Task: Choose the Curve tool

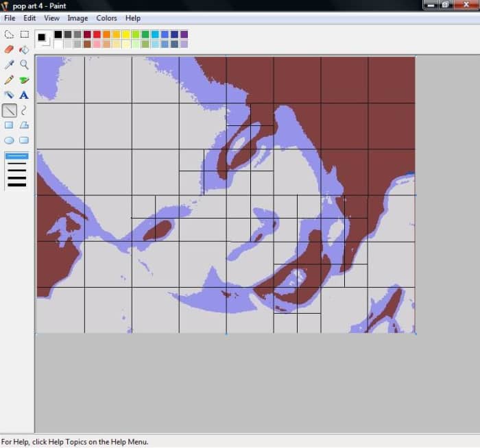Action: tap(24, 110)
